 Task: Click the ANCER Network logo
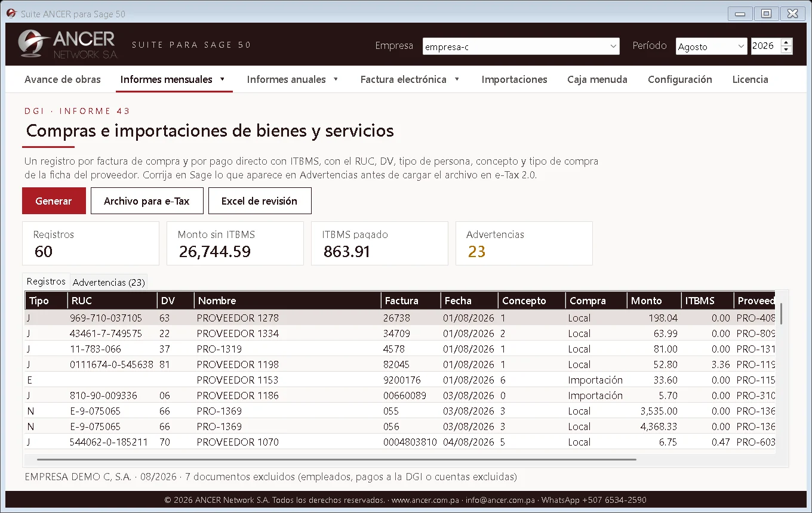[x=67, y=44]
